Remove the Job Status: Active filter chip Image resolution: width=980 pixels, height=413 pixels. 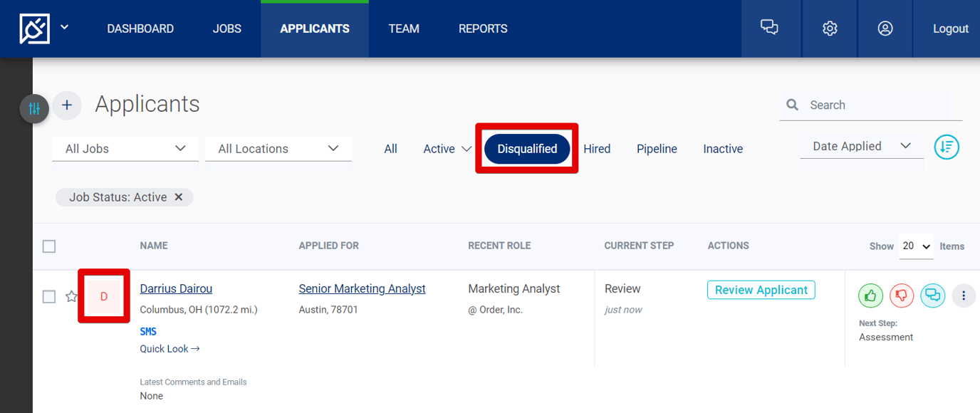179,197
